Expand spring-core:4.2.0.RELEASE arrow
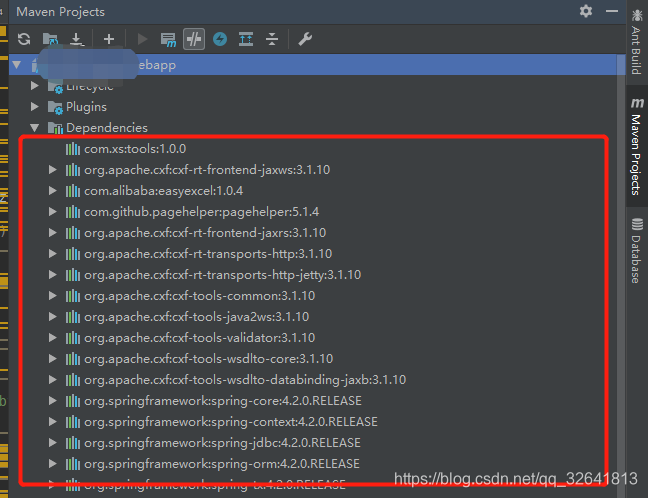 tap(52, 400)
